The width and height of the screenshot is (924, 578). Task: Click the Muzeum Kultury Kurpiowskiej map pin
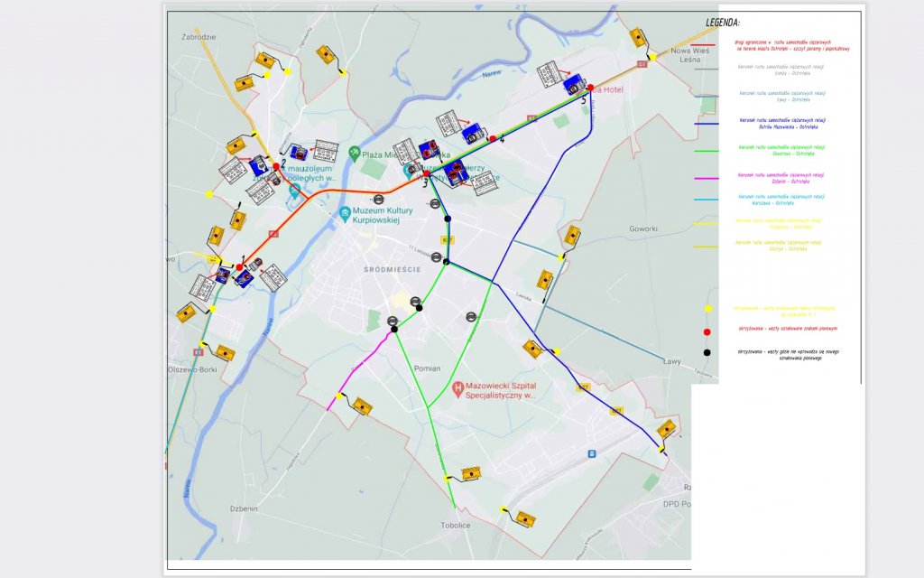click(346, 214)
